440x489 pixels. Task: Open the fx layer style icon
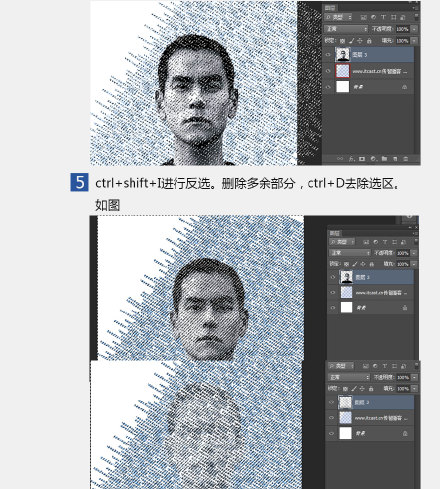click(351, 159)
